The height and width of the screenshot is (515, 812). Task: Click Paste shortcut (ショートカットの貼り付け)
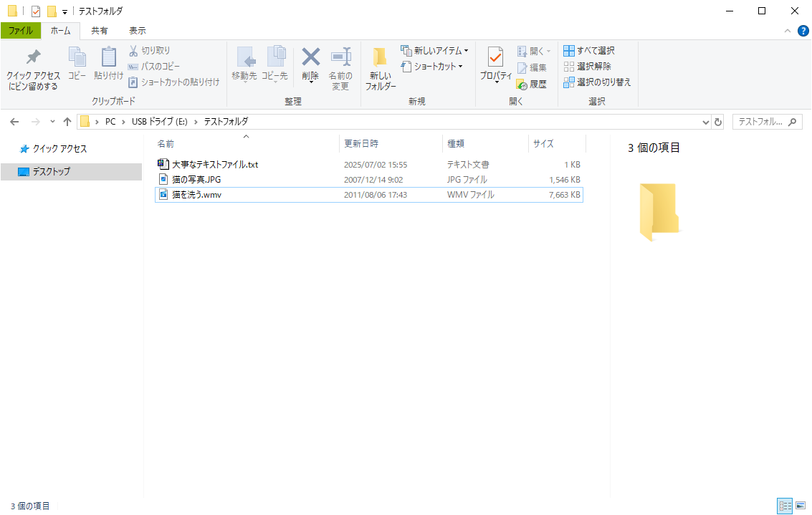coord(174,82)
